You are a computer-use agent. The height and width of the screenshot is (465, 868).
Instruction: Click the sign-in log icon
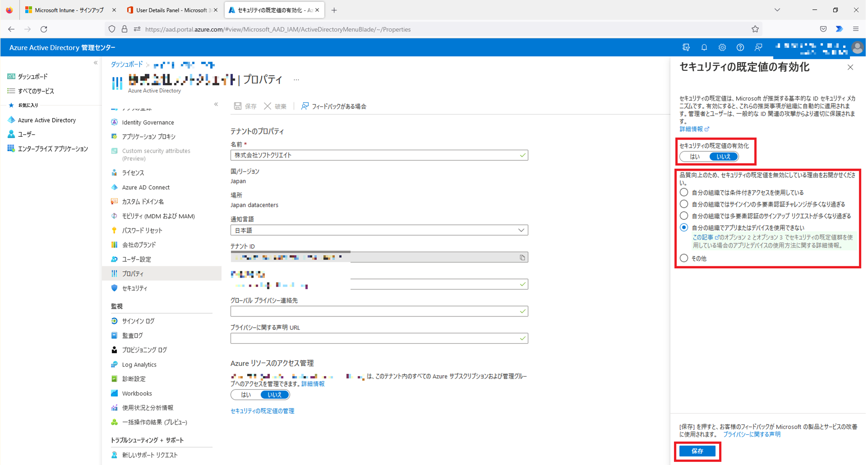pos(114,321)
